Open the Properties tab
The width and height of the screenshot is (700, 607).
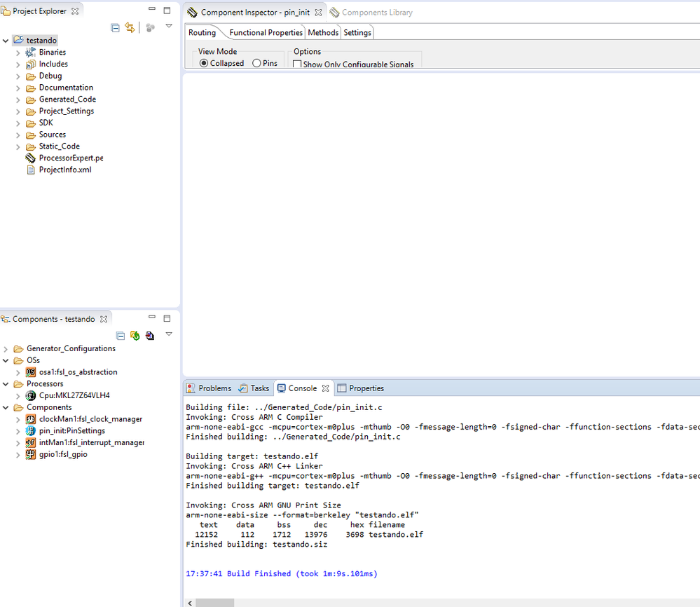pyautogui.click(x=361, y=388)
